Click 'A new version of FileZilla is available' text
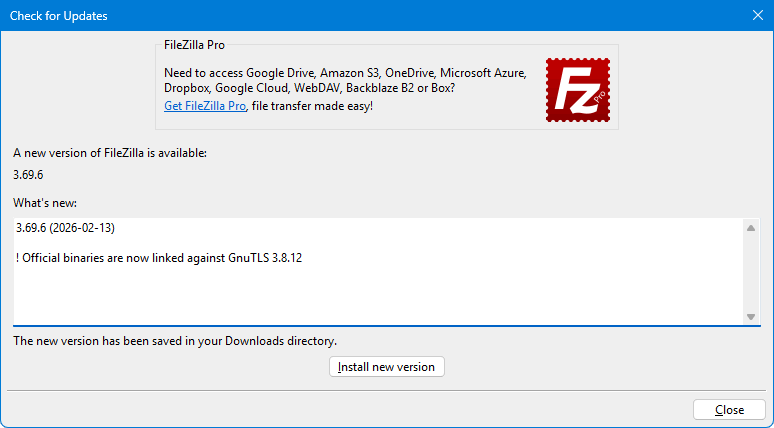 110,153
